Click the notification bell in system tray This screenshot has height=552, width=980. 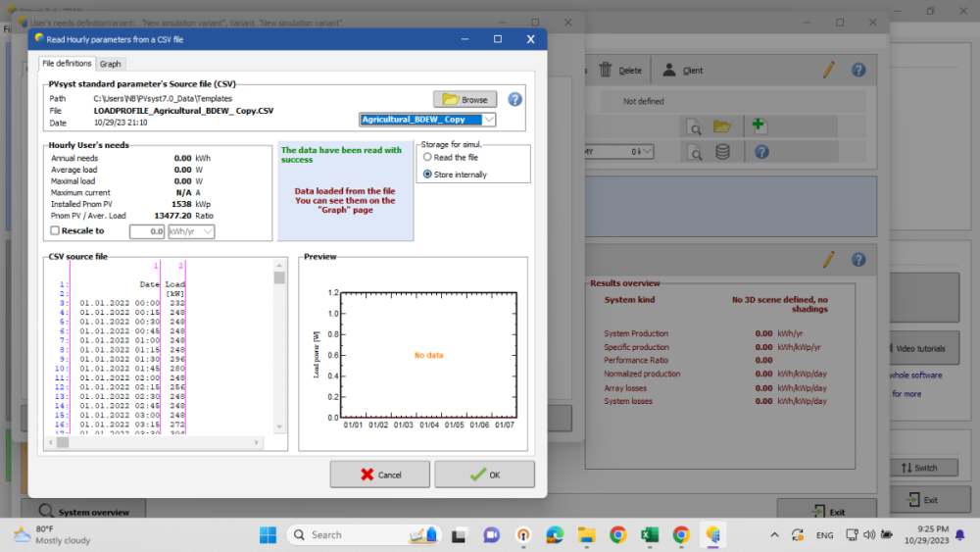[x=957, y=534]
